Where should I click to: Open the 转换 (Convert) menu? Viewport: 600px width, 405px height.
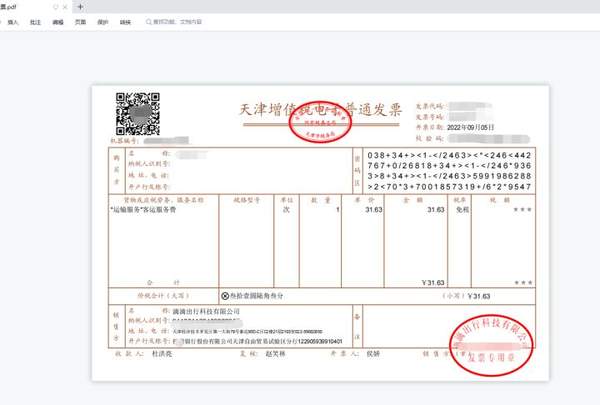point(125,22)
